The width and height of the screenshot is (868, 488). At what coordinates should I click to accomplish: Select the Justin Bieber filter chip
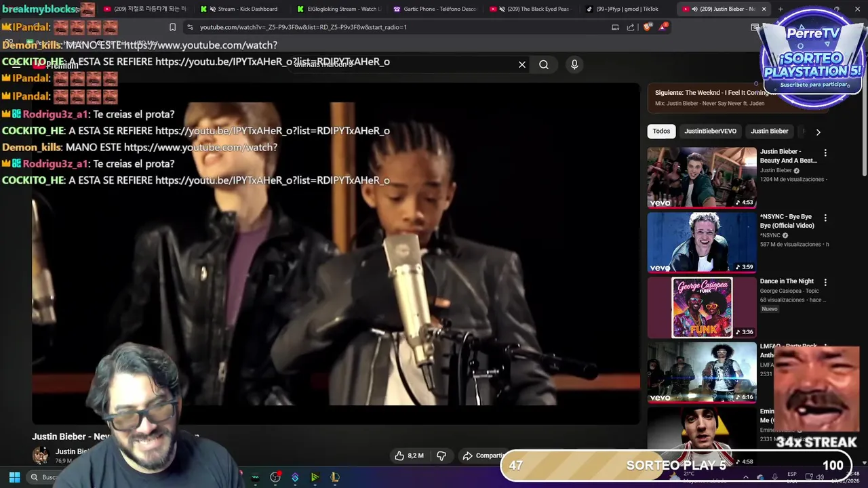pyautogui.click(x=769, y=131)
